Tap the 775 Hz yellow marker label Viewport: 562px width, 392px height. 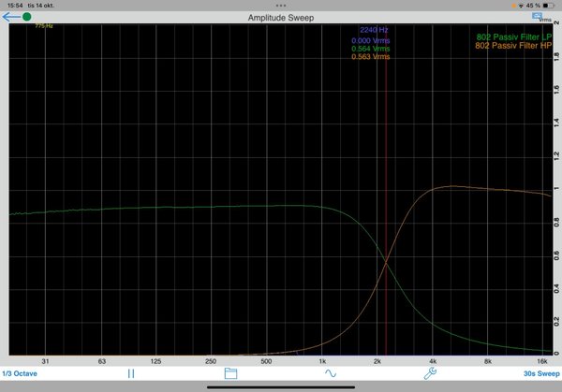coord(43,27)
